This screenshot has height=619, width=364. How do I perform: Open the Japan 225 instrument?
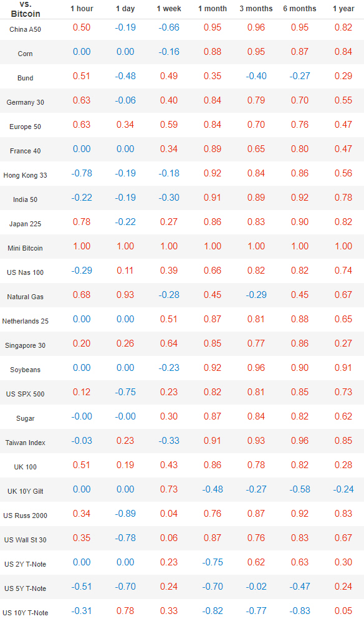click(x=26, y=224)
